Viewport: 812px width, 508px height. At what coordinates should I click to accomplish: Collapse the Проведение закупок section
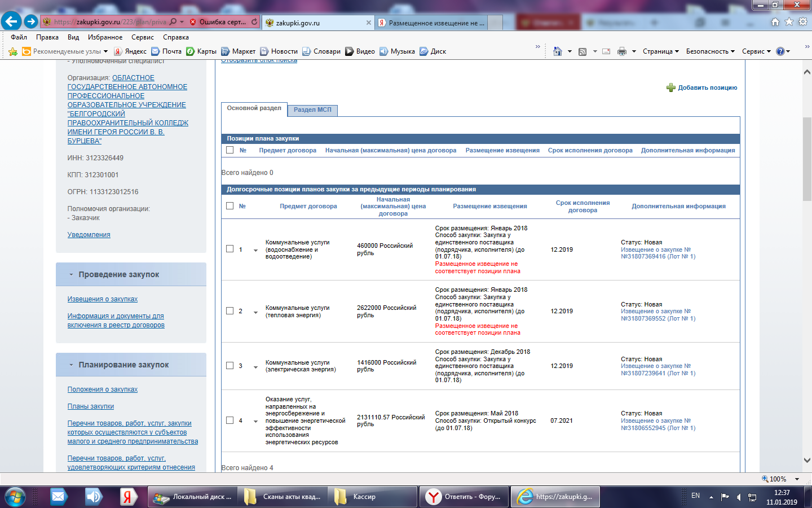pos(71,274)
